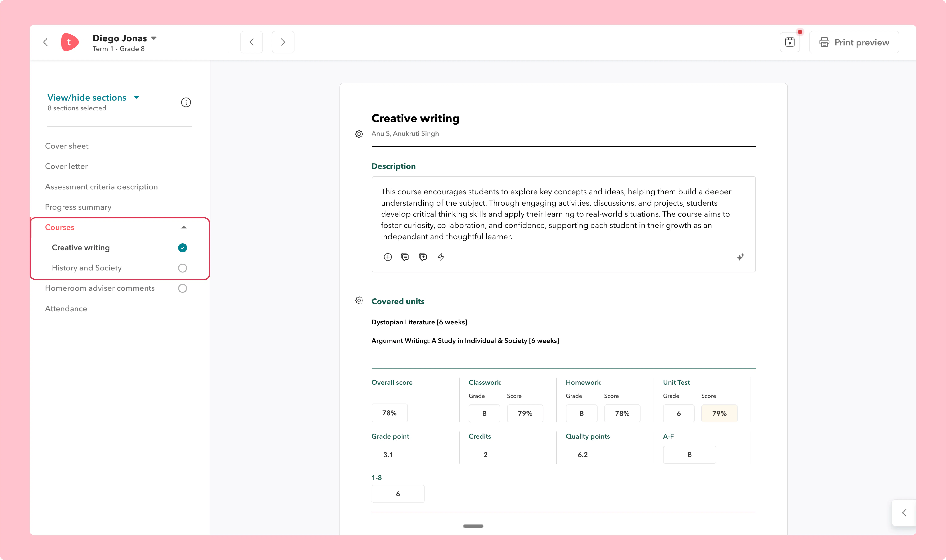The width and height of the screenshot is (946, 560).
Task: Toggle the Homeroom adviser comments circle
Action: tap(182, 288)
